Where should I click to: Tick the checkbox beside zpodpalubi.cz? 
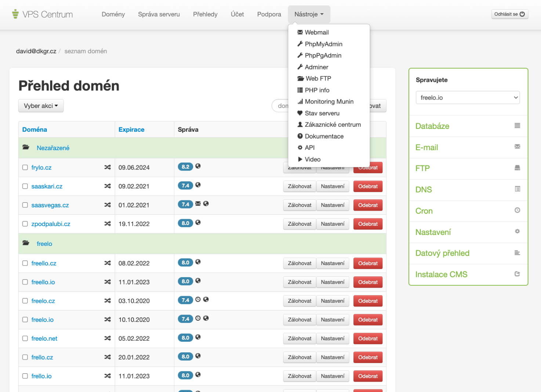(25, 223)
